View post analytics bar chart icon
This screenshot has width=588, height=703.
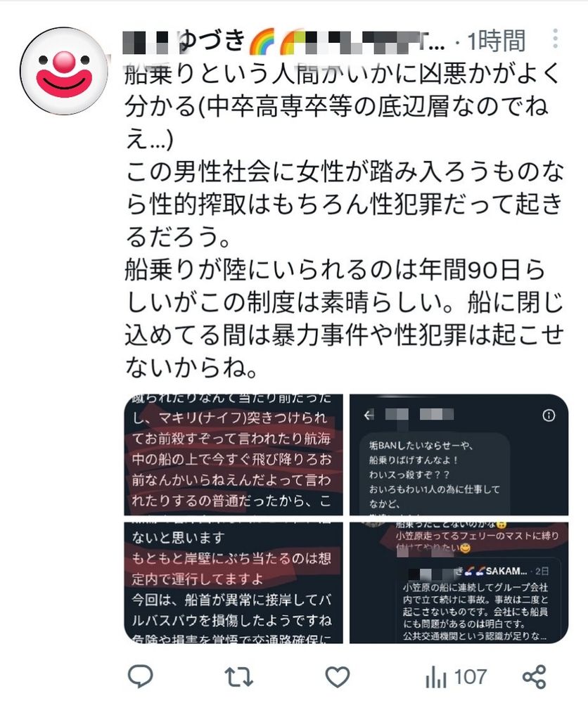[x=435, y=677]
